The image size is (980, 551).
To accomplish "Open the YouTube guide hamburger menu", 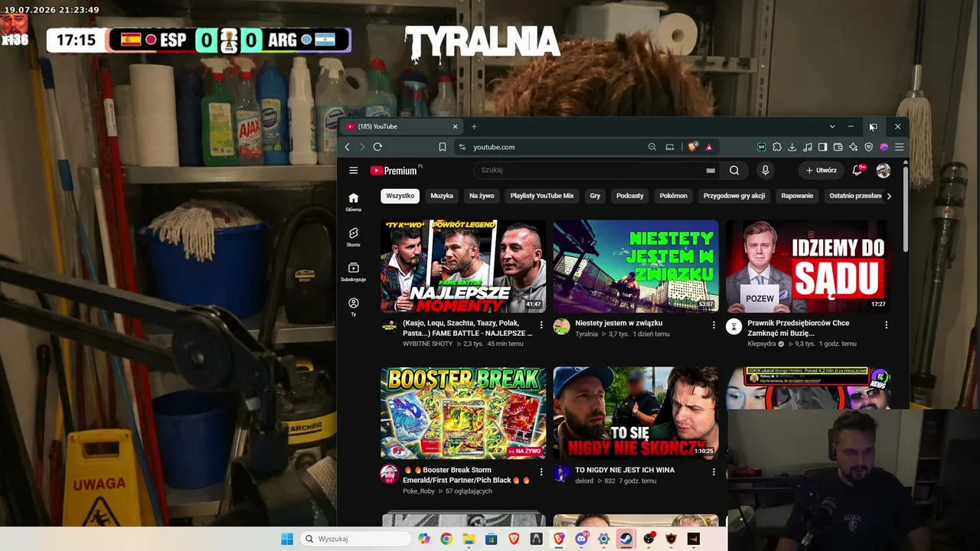I will click(353, 171).
